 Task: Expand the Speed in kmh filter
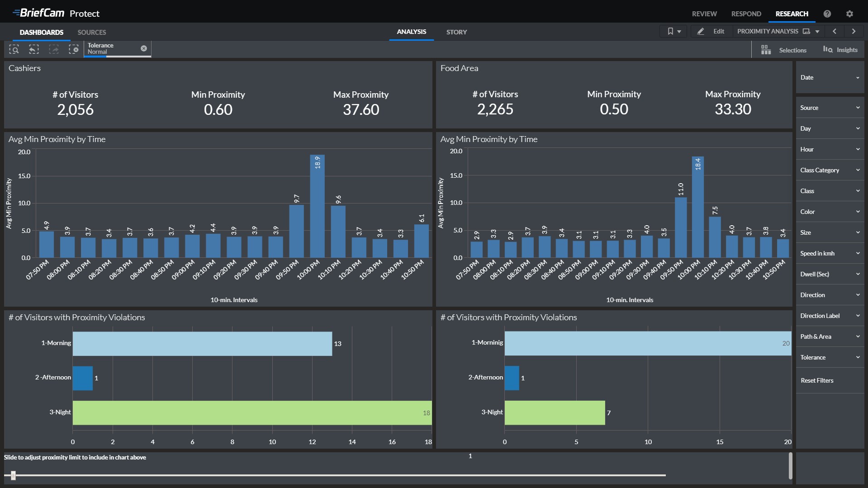(x=830, y=253)
